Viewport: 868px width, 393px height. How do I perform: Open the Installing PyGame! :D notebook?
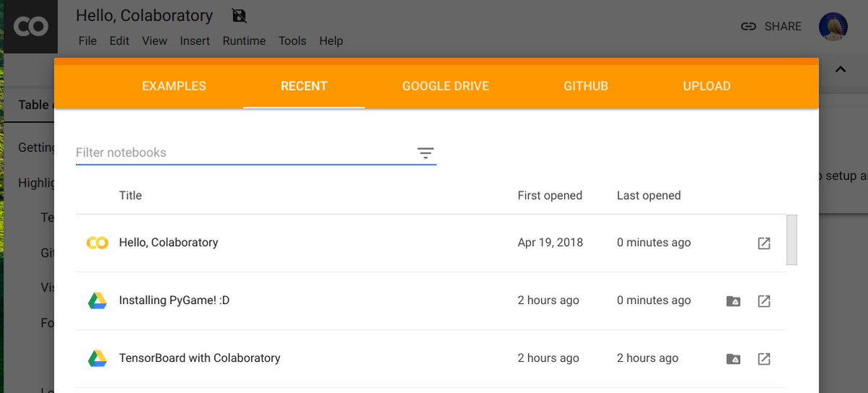click(x=174, y=300)
